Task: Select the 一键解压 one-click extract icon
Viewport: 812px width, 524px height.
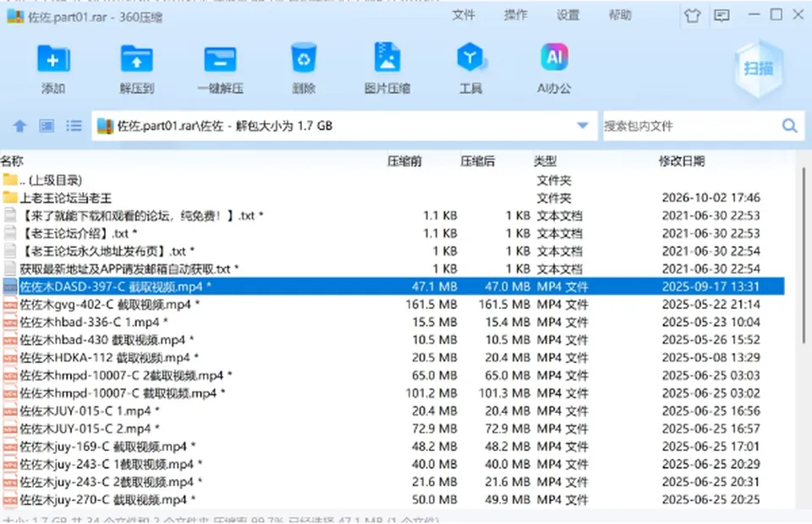Action: (x=220, y=59)
